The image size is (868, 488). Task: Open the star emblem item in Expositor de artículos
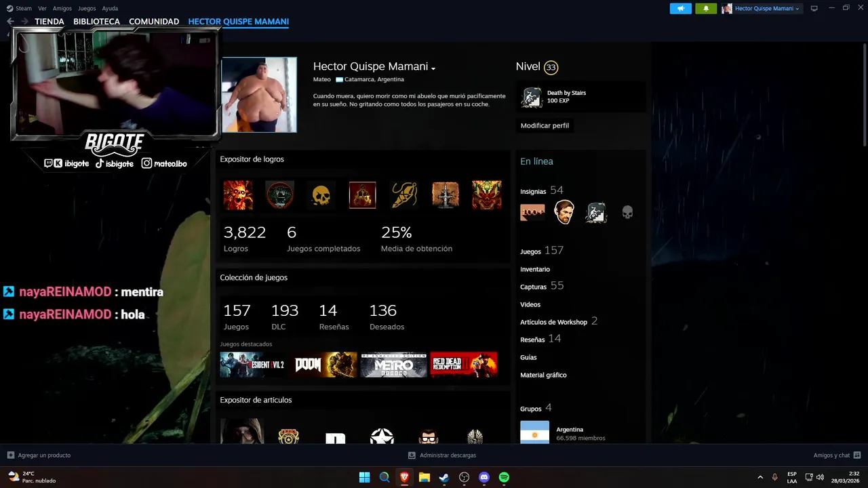tap(382, 435)
